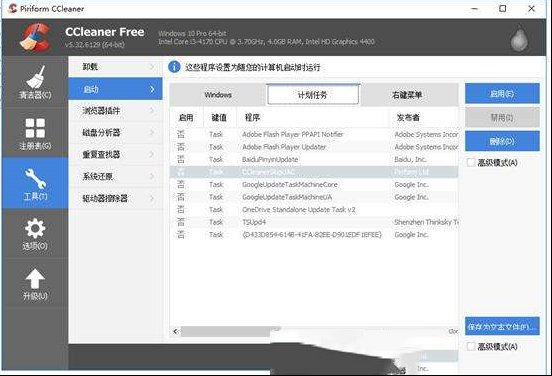Select {D433D854...} Google task row
This screenshot has height=376, width=552.
tap(314, 234)
